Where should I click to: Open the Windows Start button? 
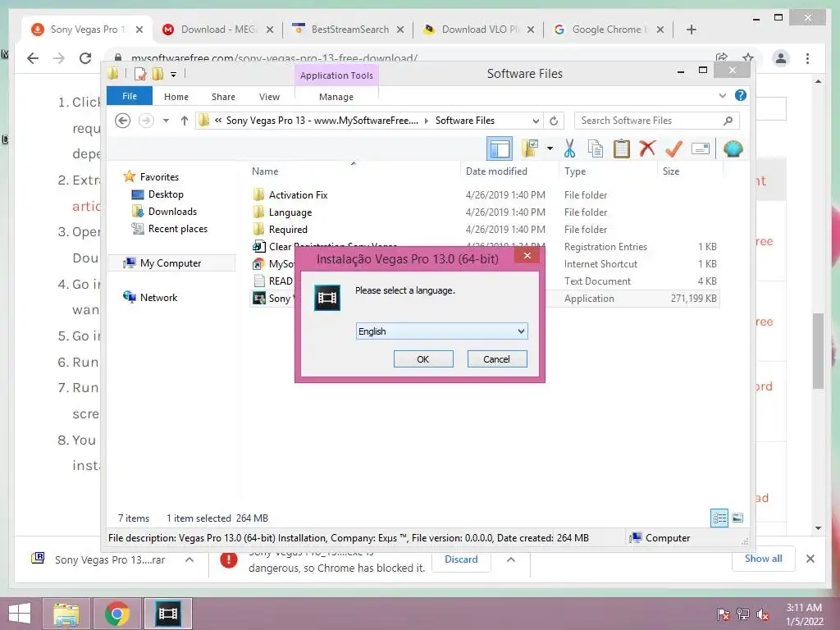tap(20, 614)
